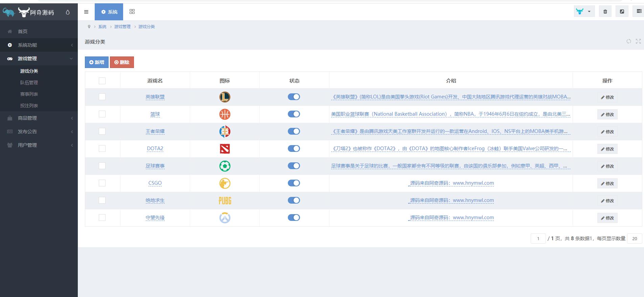Toggle status switch for 英雄联盟
The image size is (644, 297).
tap(294, 97)
